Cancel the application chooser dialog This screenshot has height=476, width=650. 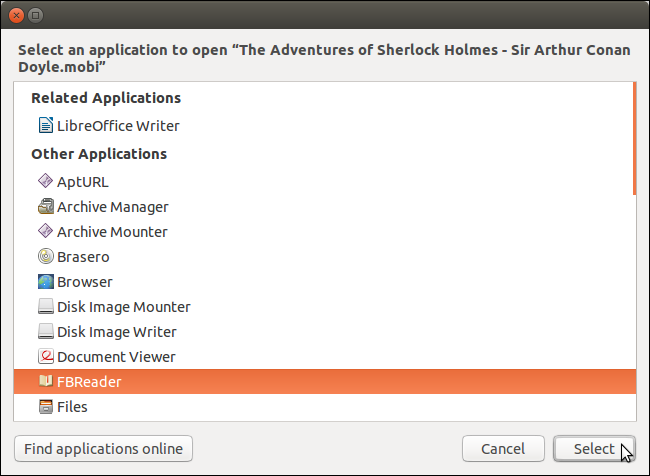pos(503,448)
